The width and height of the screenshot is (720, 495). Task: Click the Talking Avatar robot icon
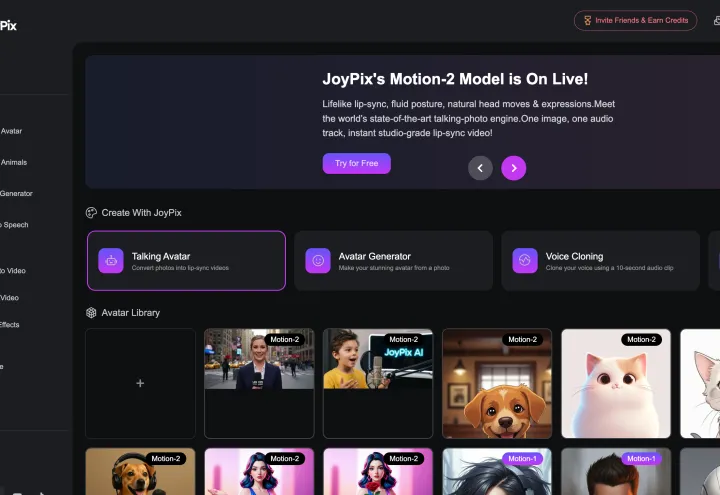click(x=111, y=260)
